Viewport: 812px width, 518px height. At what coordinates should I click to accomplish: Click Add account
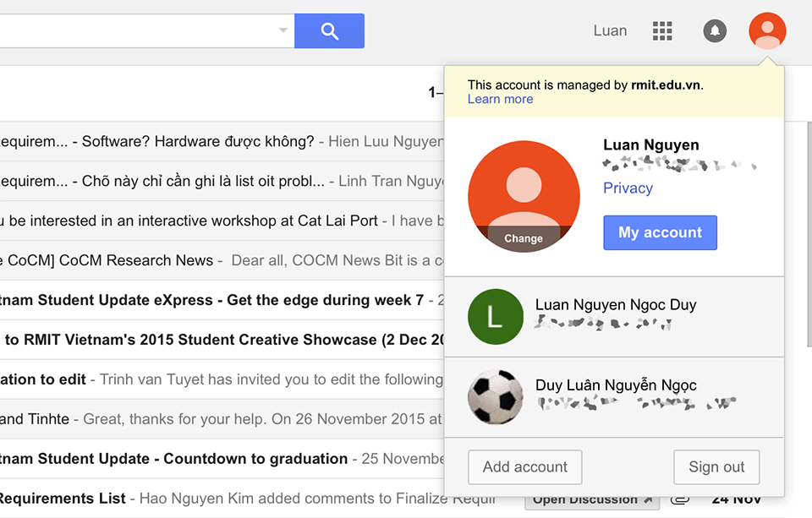tap(524, 466)
